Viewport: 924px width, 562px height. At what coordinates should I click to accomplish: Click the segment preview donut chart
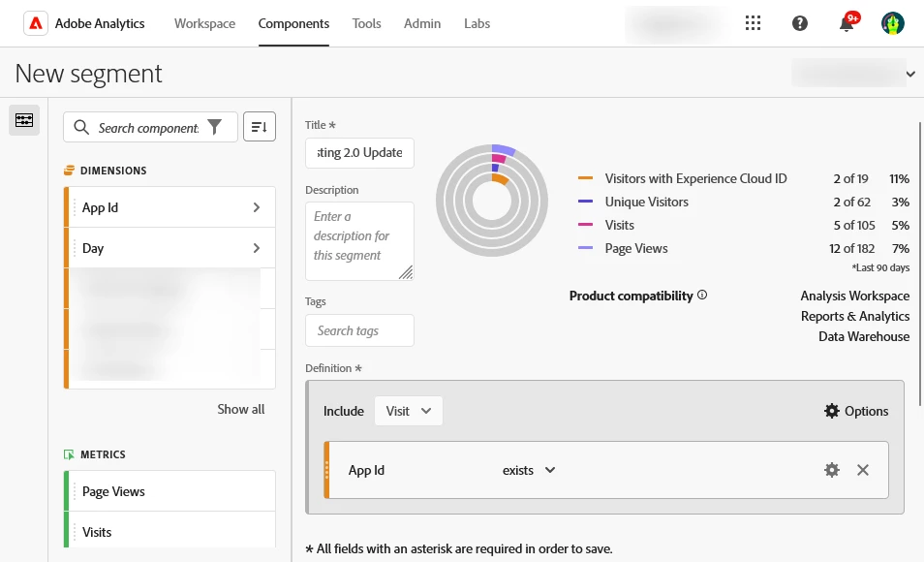(492, 201)
